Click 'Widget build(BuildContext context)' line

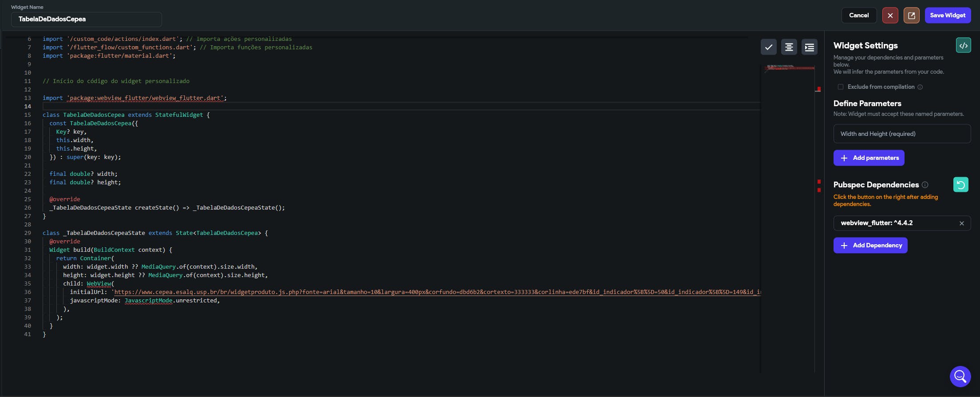111,250
